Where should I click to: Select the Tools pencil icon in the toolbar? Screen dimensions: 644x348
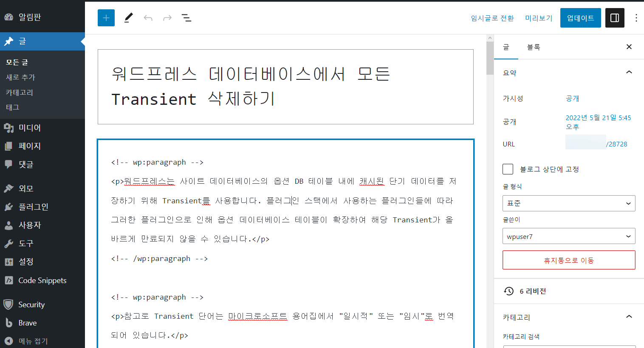[x=128, y=17]
